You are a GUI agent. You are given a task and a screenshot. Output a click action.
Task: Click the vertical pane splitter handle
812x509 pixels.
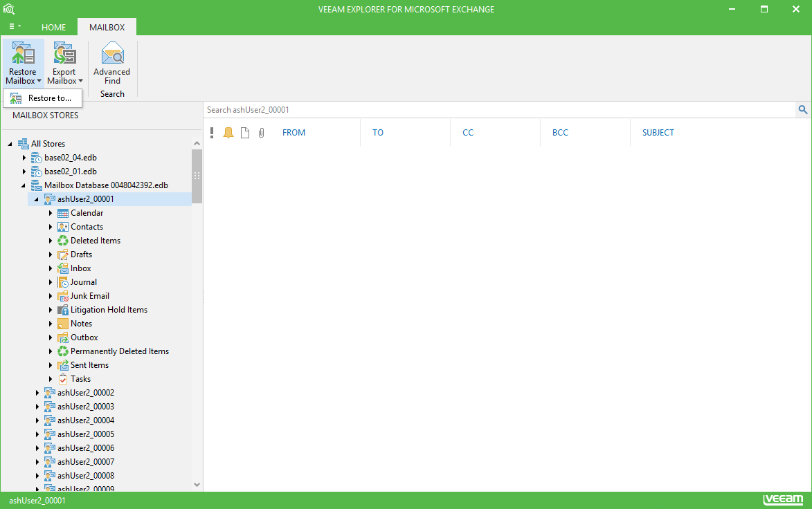point(203,297)
